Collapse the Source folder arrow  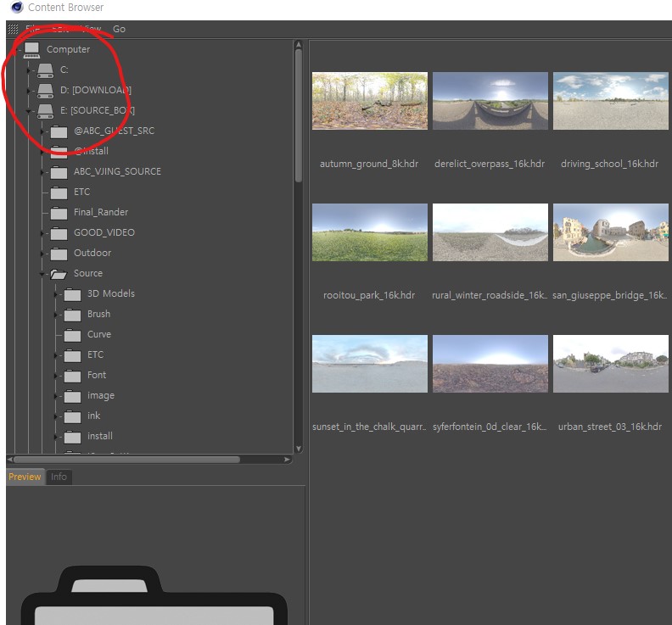coord(42,274)
